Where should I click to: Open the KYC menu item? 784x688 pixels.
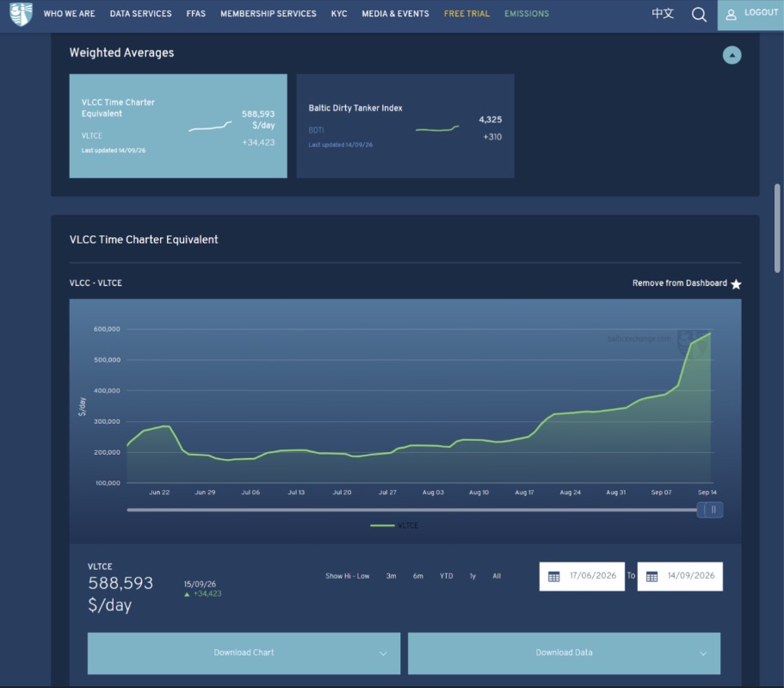[x=339, y=14]
